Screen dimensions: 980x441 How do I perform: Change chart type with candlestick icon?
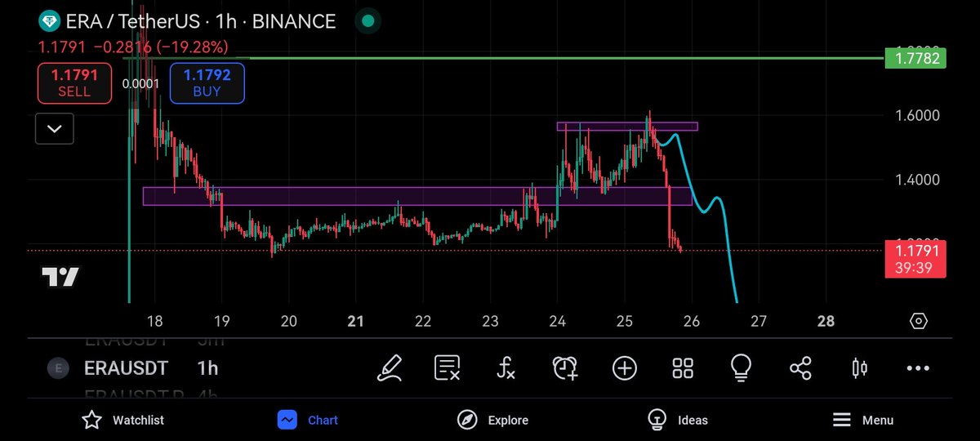point(859,368)
